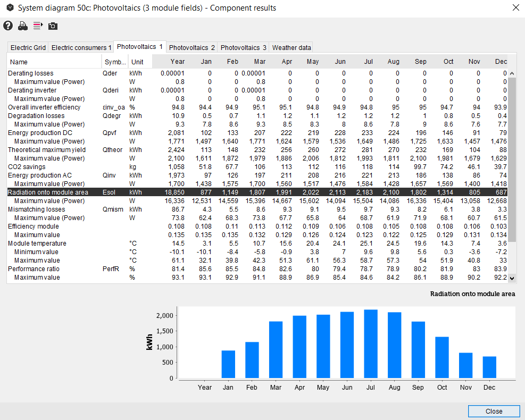Select the Module temperature row
The height and width of the screenshot is (420, 525).
[37, 243]
